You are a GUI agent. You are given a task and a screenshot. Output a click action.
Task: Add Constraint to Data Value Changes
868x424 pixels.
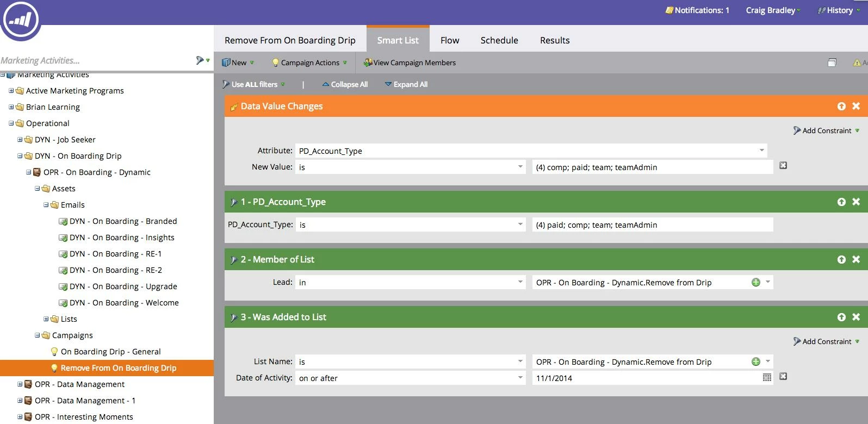click(x=827, y=130)
